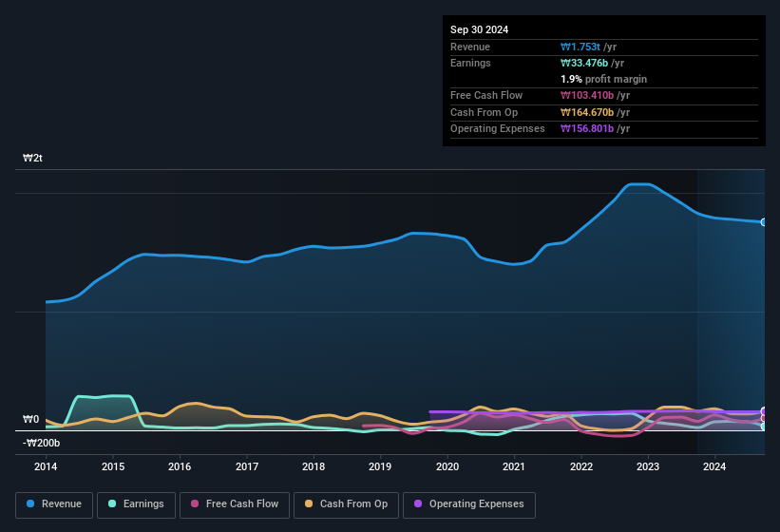Click the 2017 x-axis label
780x532 pixels.
click(x=247, y=466)
